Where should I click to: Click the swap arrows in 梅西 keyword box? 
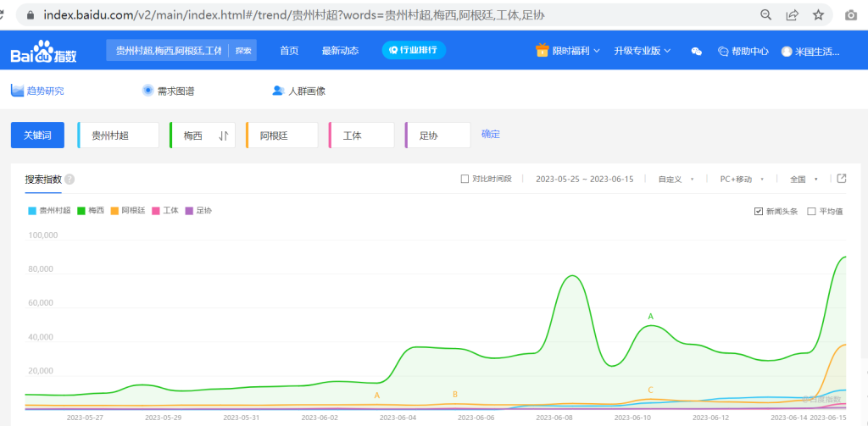(x=224, y=136)
